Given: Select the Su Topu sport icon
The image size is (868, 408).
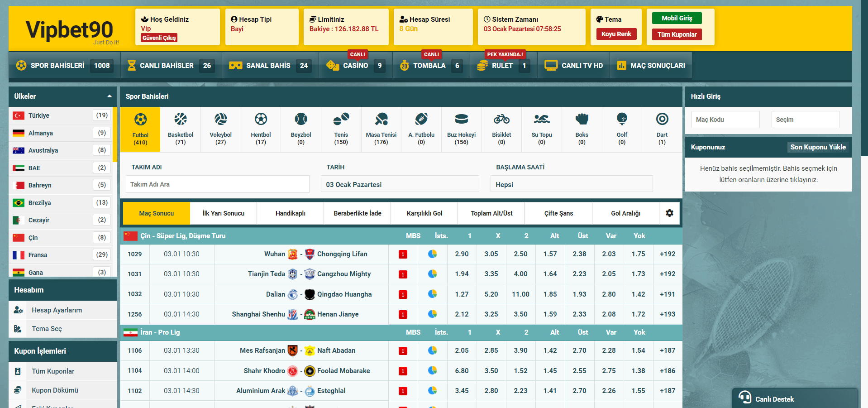Looking at the screenshot, I should [x=542, y=119].
